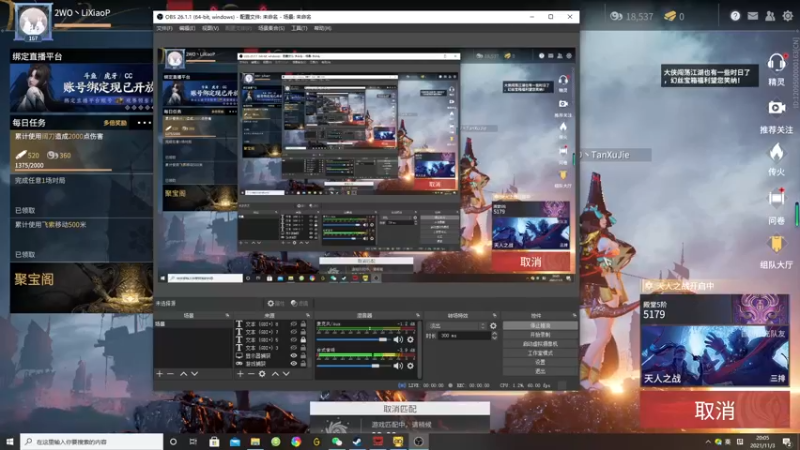The image size is (800, 450).
Task: Undock the OBS audio mixer panel
Action: tap(418, 315)
